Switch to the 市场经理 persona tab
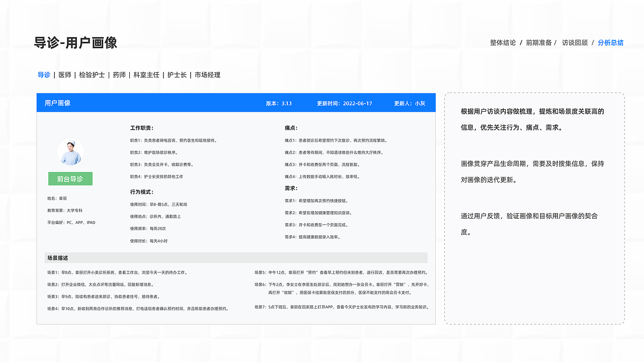Screen dimensions: 644x362 coord(207,75)
